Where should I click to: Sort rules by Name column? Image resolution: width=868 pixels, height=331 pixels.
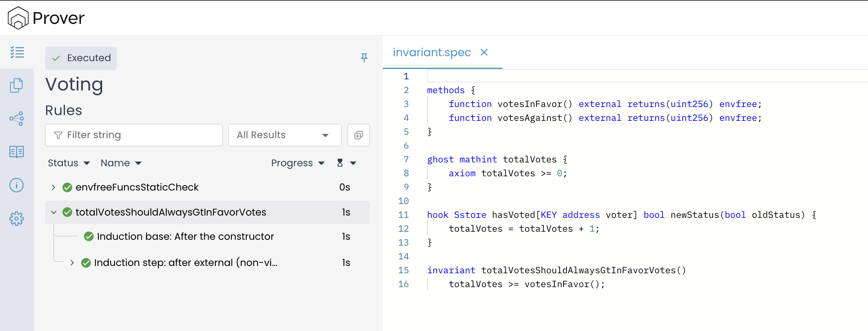point(121,163)
